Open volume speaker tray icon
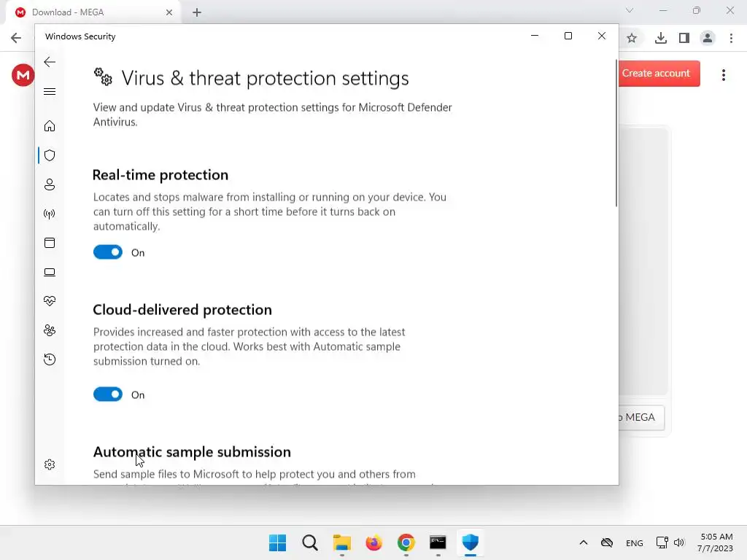 679,542
